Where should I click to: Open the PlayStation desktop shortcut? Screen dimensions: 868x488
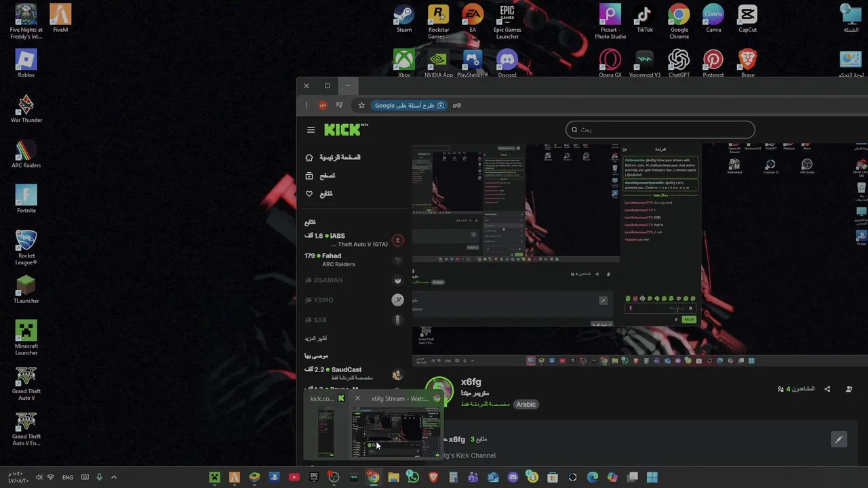[473, 64]
